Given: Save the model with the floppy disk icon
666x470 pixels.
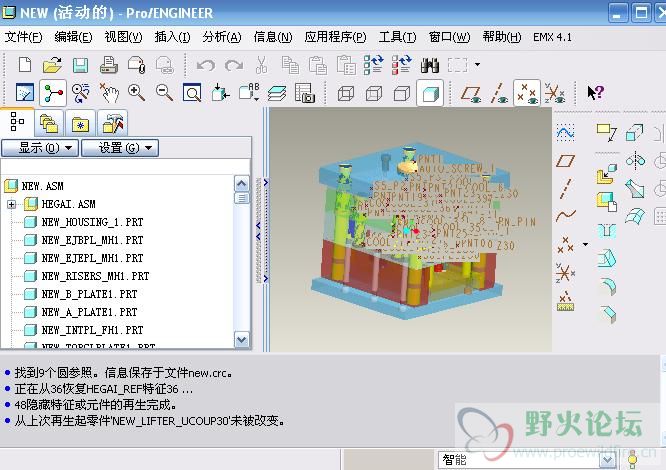Looking at the screenshot, I should point(80,65).
